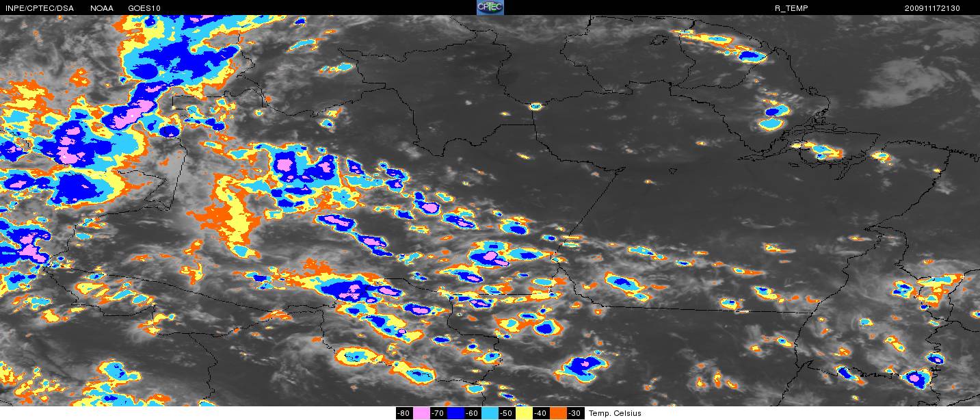Screen dimensions: 980x420
Task: Click the Temp. Celsius legend caption
Action: click(x=615, y=413)
